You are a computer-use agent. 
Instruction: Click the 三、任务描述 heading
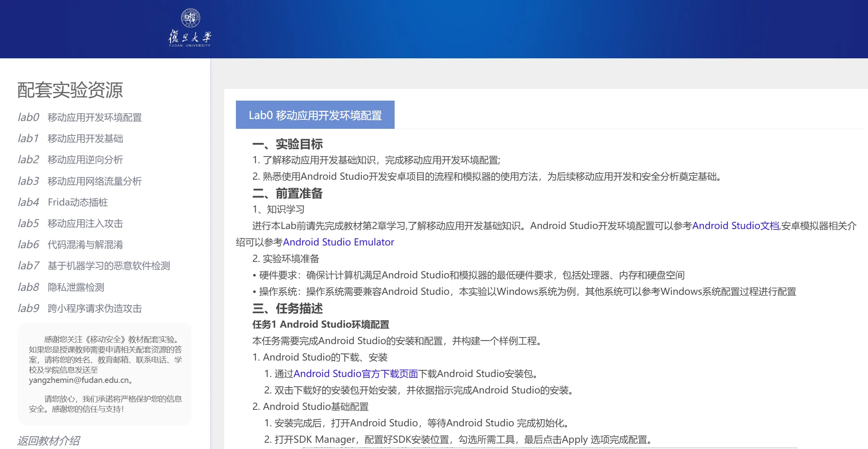click(288, 308)
